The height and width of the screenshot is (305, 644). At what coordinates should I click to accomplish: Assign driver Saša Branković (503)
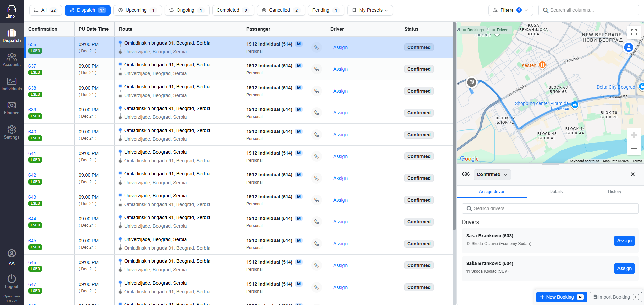click(x=624, y=241)
